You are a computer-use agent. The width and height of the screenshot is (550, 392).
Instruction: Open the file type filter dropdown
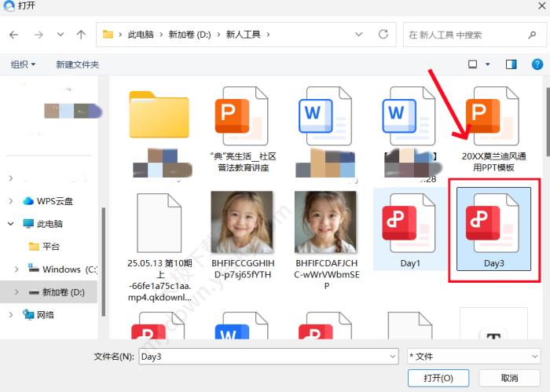click(x=473, y=357)
